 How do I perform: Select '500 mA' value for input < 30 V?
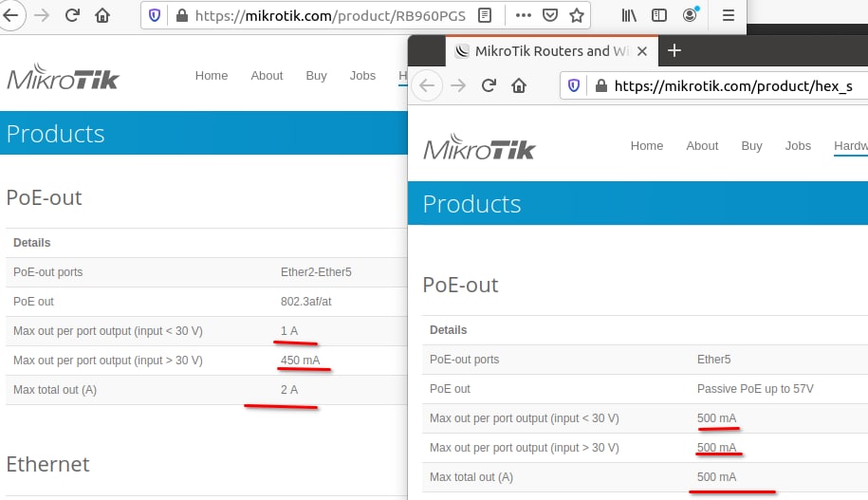716,418
